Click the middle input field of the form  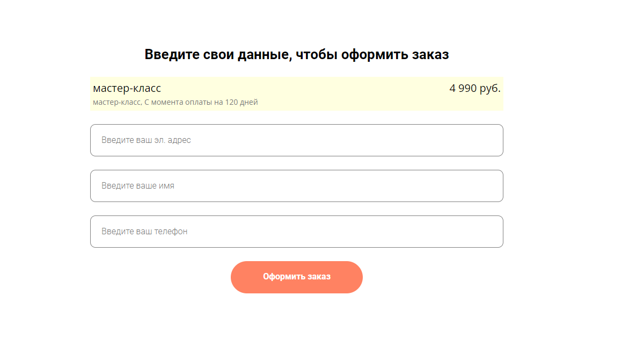click(297, 186)
